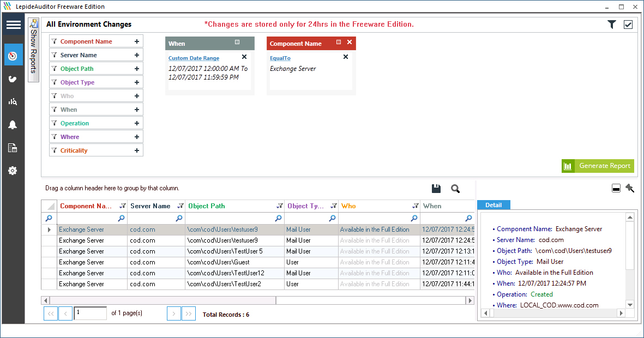Open the Component Name column filter
Screen dimensions: 644x338
click(122, 206)
